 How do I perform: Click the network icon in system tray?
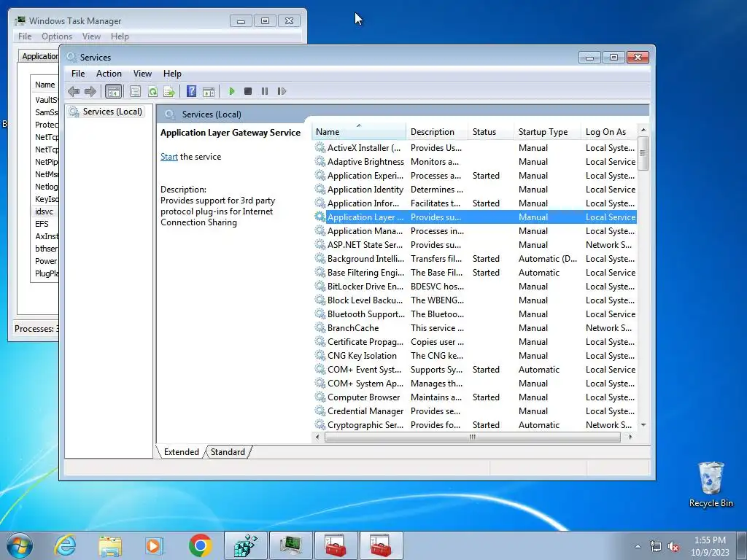[x=656, y=547]
